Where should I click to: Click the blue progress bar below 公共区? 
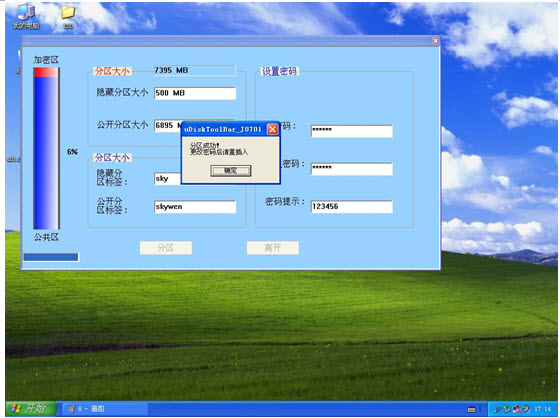[x=51, y=257]
